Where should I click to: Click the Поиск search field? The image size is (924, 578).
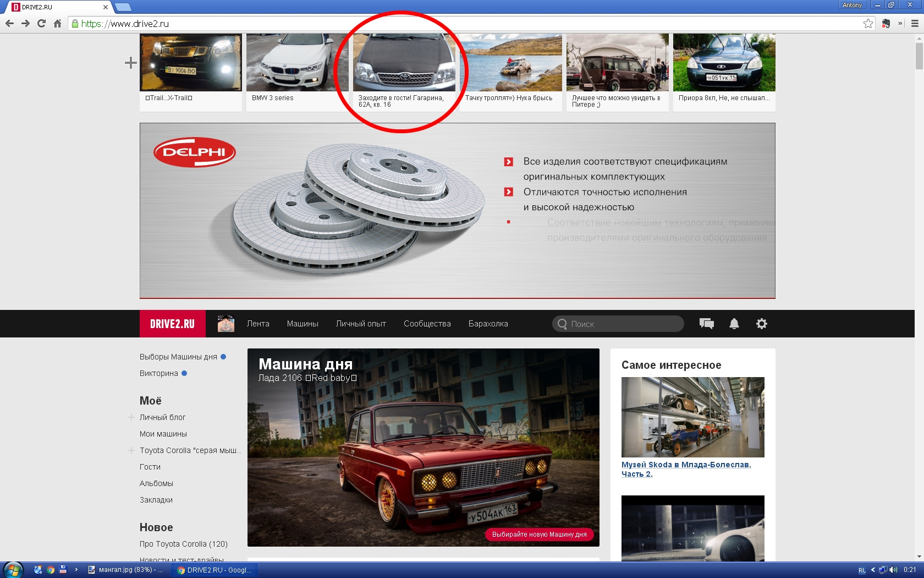tap(618, 324)
